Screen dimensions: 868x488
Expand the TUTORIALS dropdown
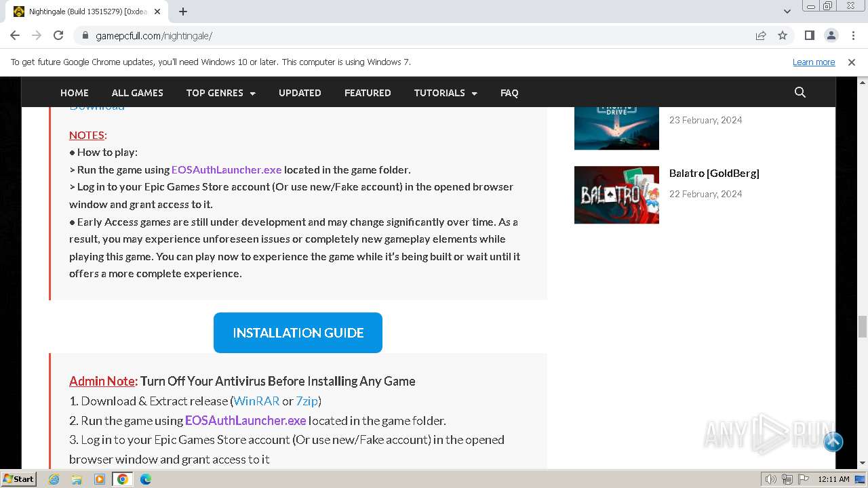[446, 93]
